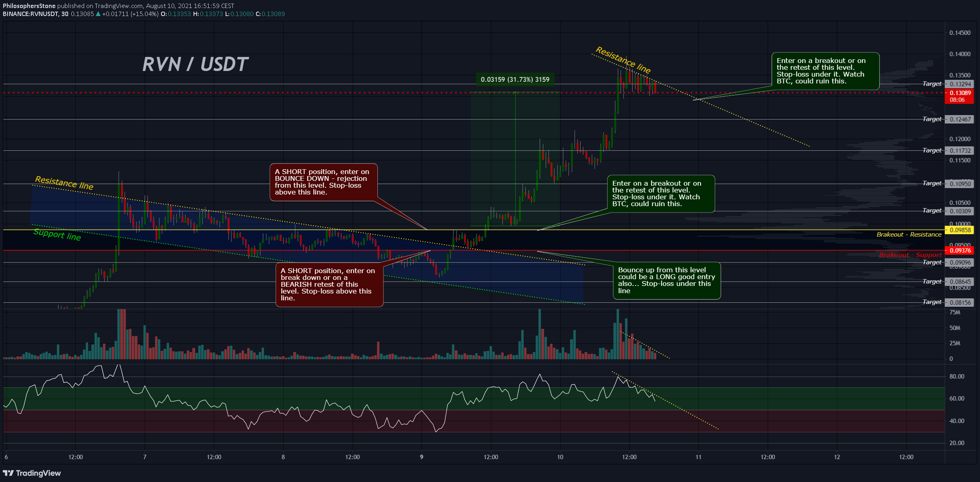Click the 0.14000 price axis value
Image resolution: width=980 pixels, height=482 pixels.
coord(960,54)
